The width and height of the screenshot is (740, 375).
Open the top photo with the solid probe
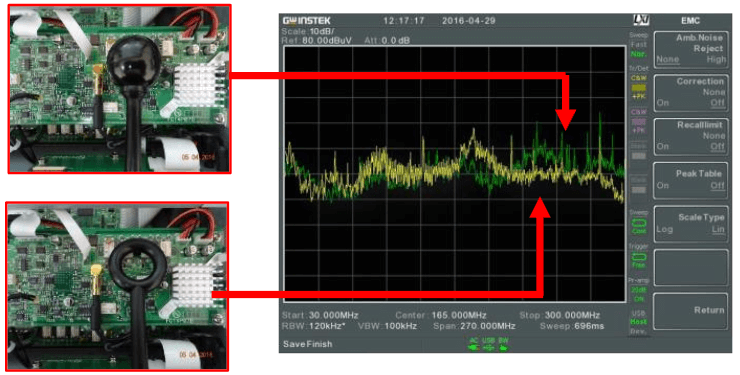point(119,89)
